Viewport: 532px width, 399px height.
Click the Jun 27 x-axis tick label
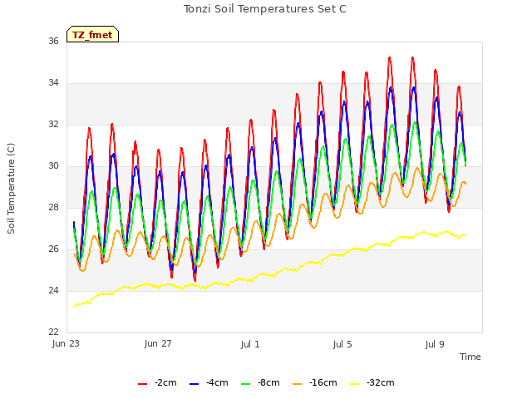click(x=158, y=343)
